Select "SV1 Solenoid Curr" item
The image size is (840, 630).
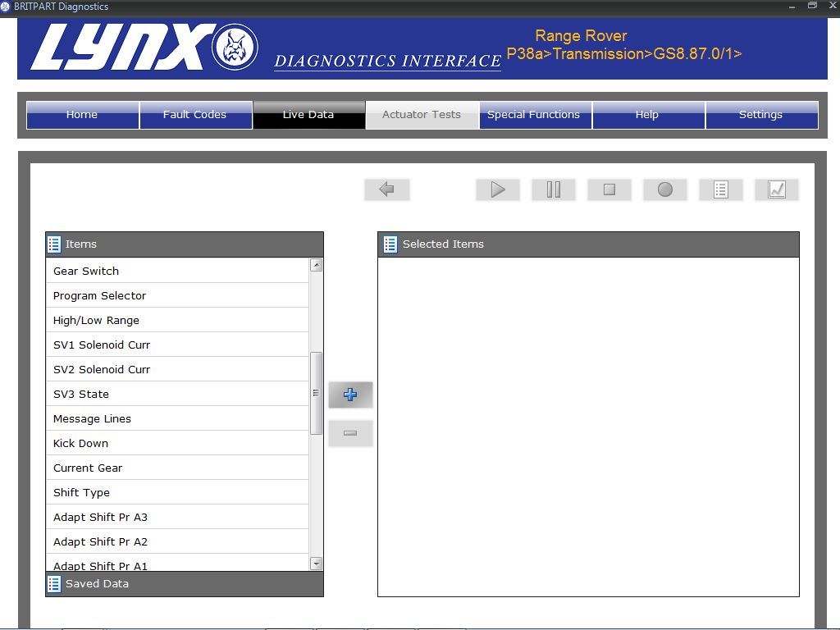click(x=177, y=345)
